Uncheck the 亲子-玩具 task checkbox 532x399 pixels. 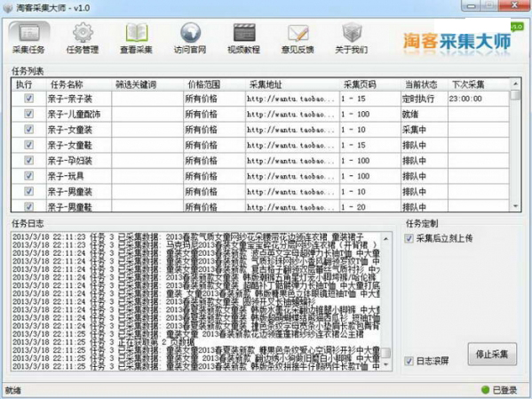click(x=28, y=176)
